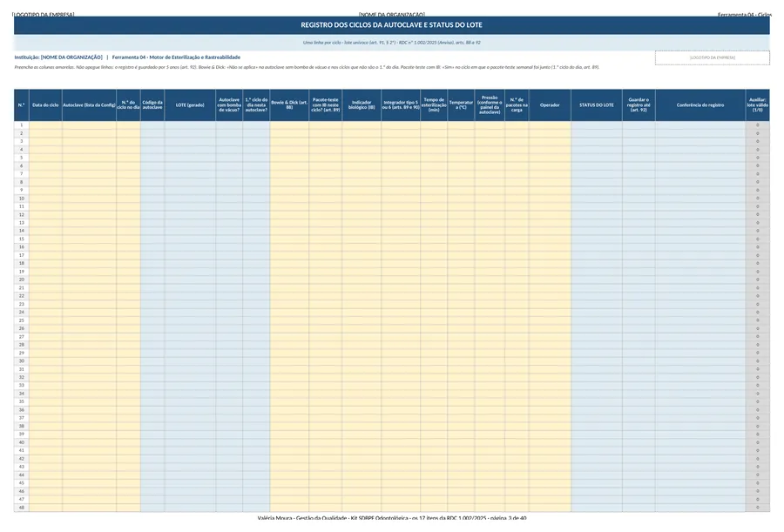Select the "Bowie & Dick (art. 88)" header

tap(289, 105)
